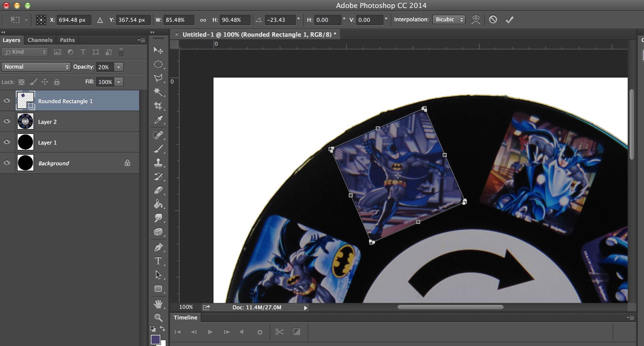Toggle the link between width and height scaling
644x346 pixels.
tap(203, 20)
